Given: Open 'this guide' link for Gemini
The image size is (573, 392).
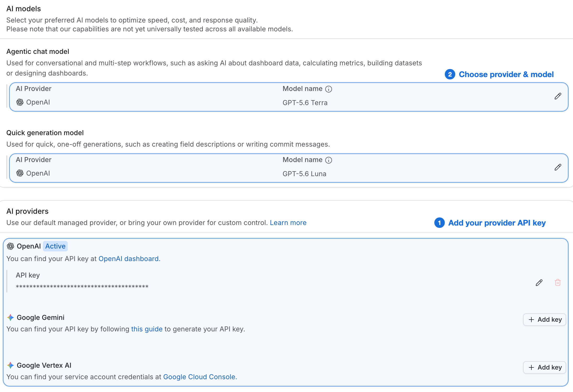Looking at the screenshot, I should point(147,329).
